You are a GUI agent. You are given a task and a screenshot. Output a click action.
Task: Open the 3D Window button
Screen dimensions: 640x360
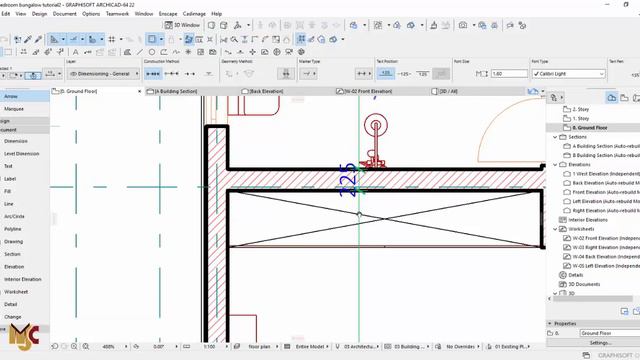182,25
